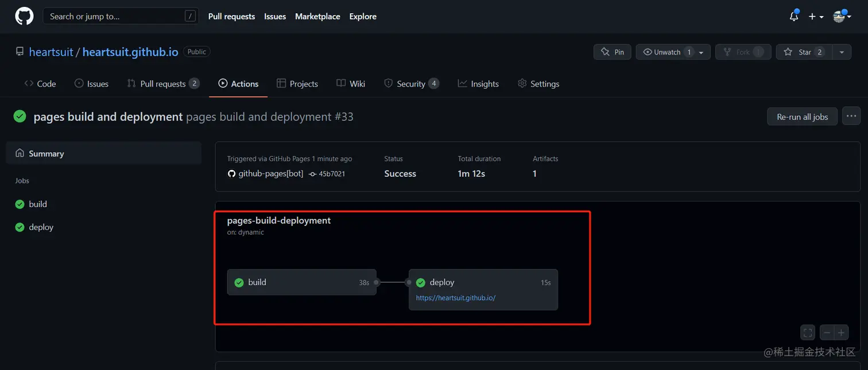Image resolution: width=868 pixels, height=370 pixels.
Task: Zoom in the workflow graph
Action: pos(842,333)
